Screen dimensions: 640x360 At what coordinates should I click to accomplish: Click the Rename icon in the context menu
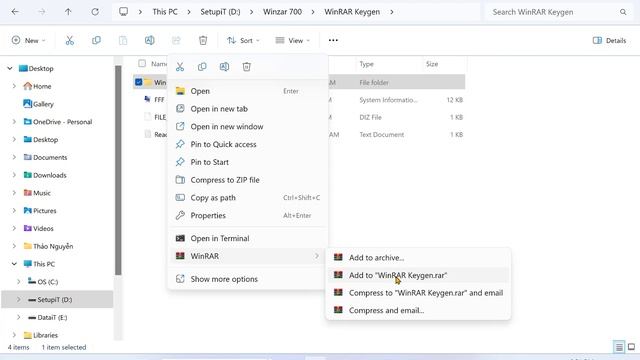224,67
